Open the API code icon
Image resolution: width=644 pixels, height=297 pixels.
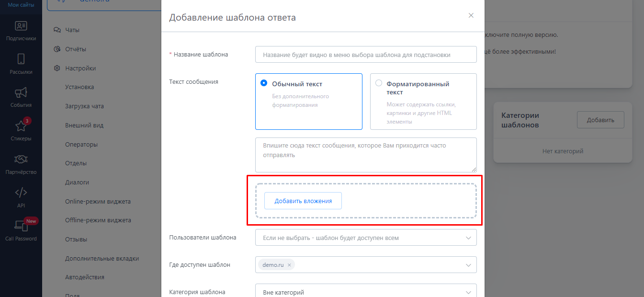click(x=21, y=193)
